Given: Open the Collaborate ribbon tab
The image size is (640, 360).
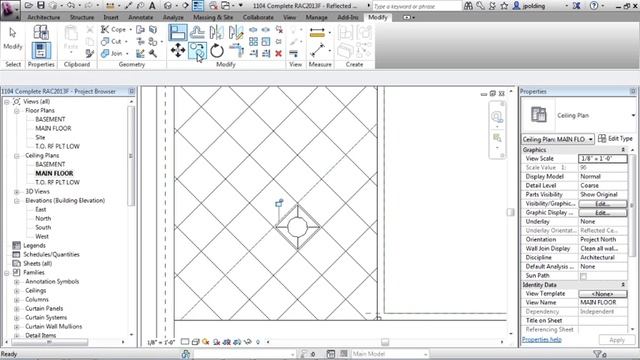Looking at the screenshot, I should tap(258, 17).
